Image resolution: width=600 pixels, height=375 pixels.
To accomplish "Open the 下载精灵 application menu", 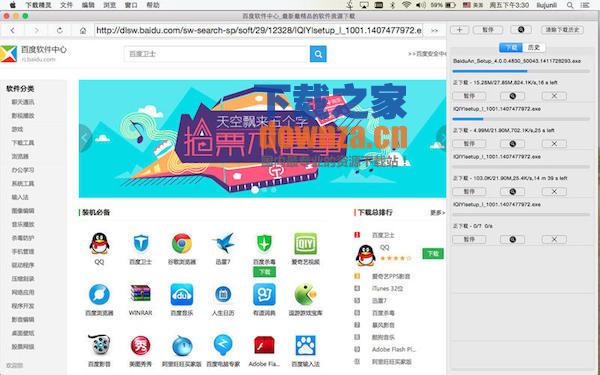I will point(38,5).
